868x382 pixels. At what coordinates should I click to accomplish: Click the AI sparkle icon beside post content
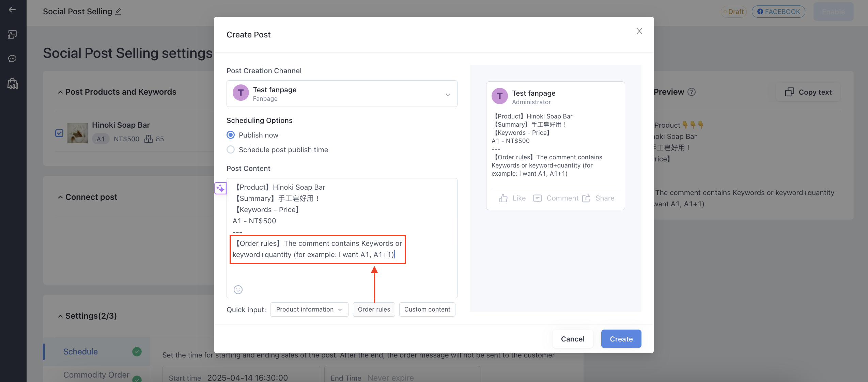[220, 188]
